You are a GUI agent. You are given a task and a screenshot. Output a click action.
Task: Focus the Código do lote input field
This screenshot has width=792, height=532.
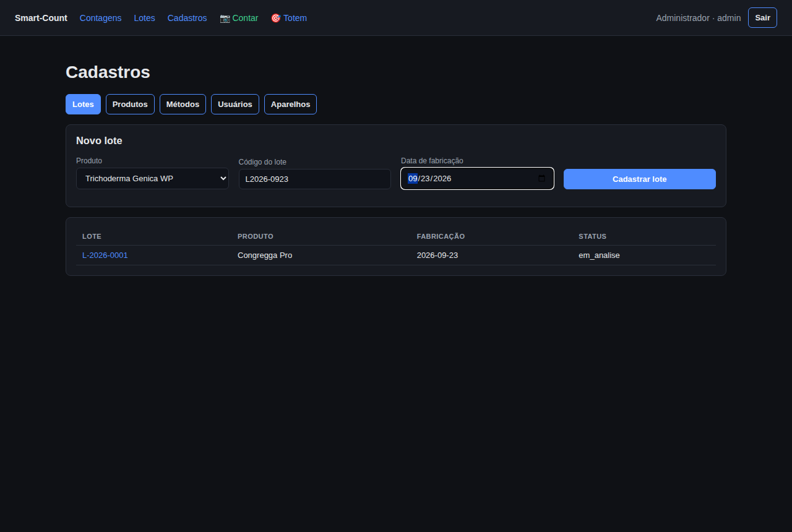click(315, 179)
